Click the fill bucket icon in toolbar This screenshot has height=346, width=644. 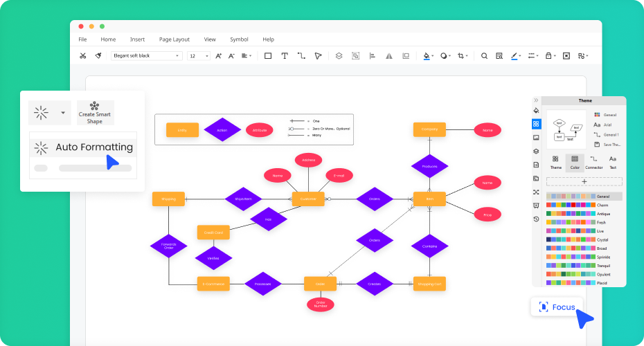(x=427, y=56)
